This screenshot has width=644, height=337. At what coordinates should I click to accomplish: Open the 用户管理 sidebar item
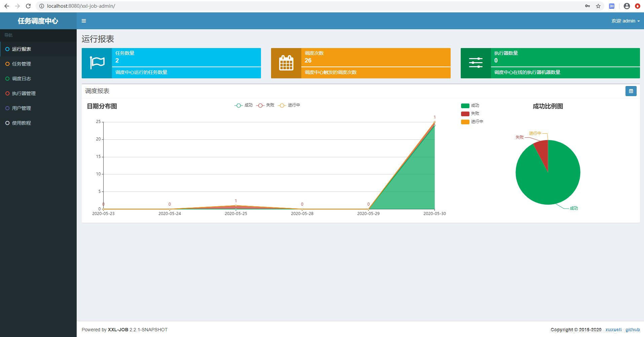[x=38, y=108]
